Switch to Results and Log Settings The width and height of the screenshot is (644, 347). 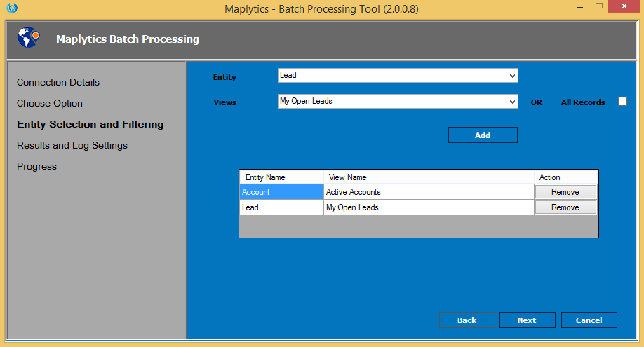(72, 145)
